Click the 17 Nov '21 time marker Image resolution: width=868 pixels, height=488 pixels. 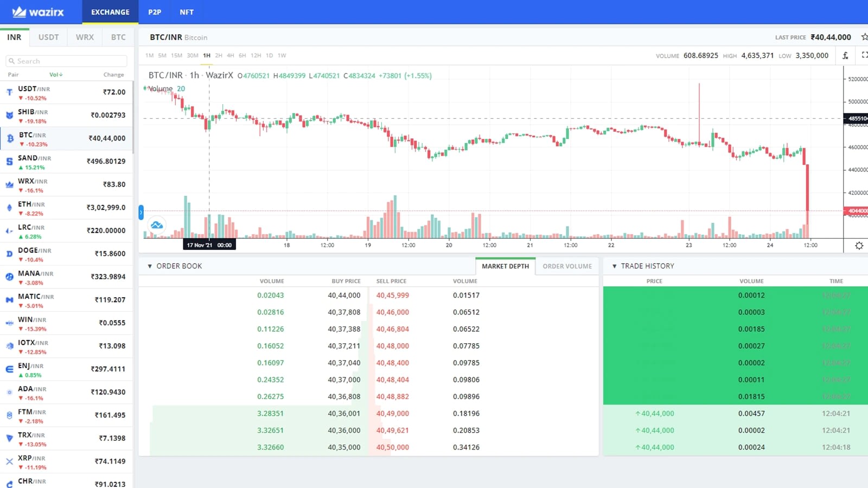click(x=209, y=245)
